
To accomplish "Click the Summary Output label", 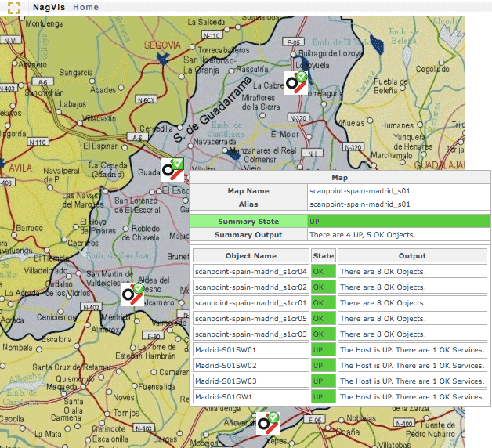I will [248, 235].
